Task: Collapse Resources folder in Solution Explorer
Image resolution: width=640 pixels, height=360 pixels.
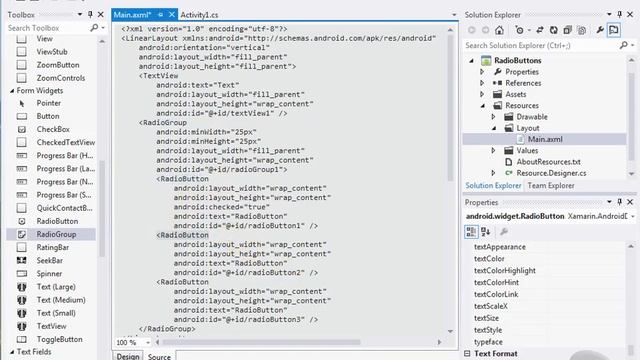Action: tap(483, 106)
